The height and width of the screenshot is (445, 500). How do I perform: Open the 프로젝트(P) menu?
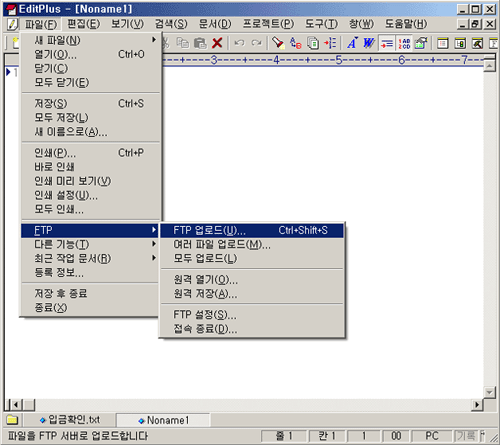[268, 24]
